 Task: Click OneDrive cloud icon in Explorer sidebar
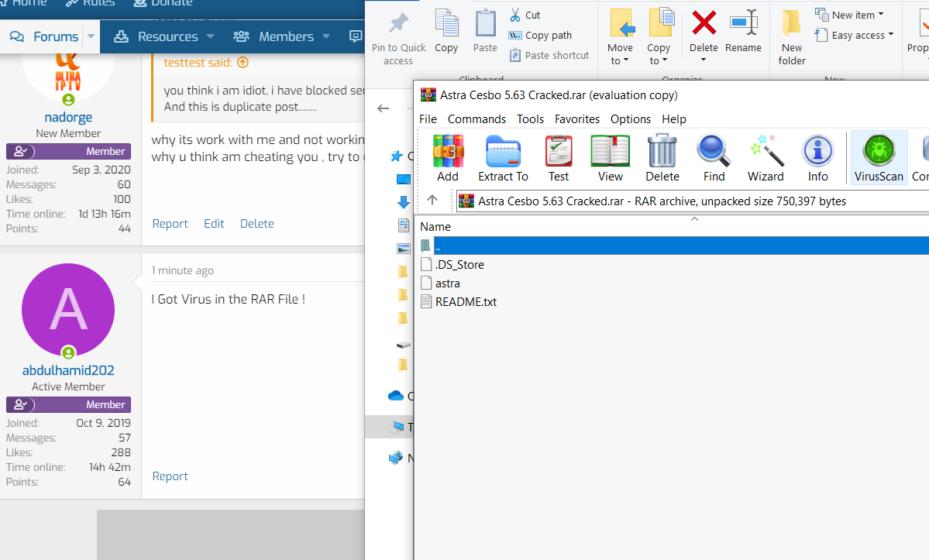[396, 396]
